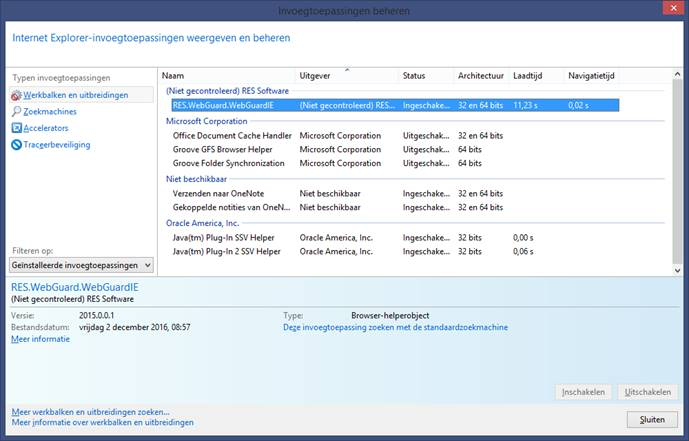The width and height of the screenshot is (689, 441).
Task: Click the Sluiten button
Action: pos(652,419)
